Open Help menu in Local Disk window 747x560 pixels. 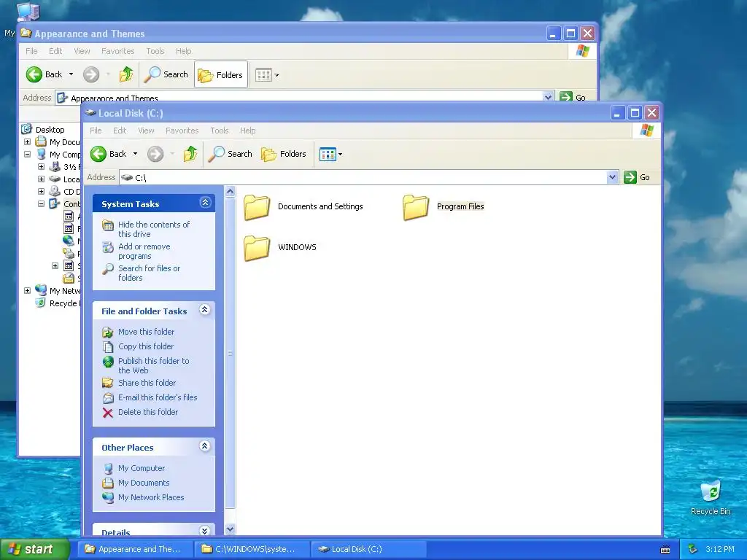pyautogui.click(x=248, y=131)
